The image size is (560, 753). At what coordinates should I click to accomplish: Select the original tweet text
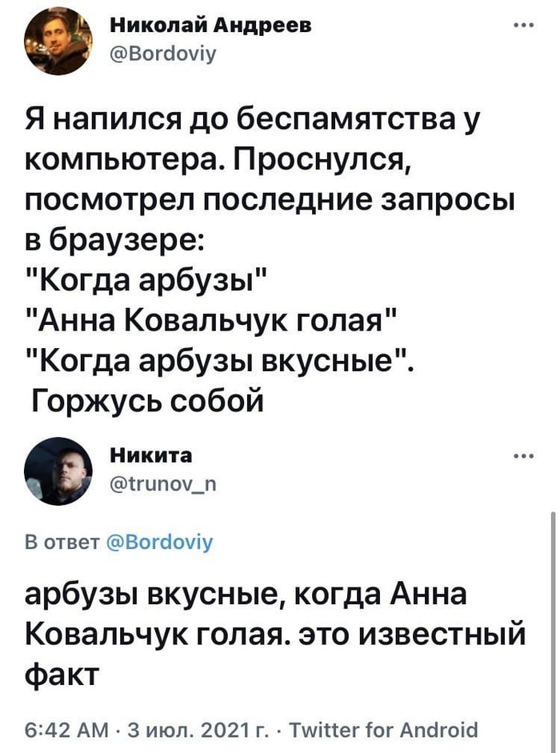click(x=272, y=256)
